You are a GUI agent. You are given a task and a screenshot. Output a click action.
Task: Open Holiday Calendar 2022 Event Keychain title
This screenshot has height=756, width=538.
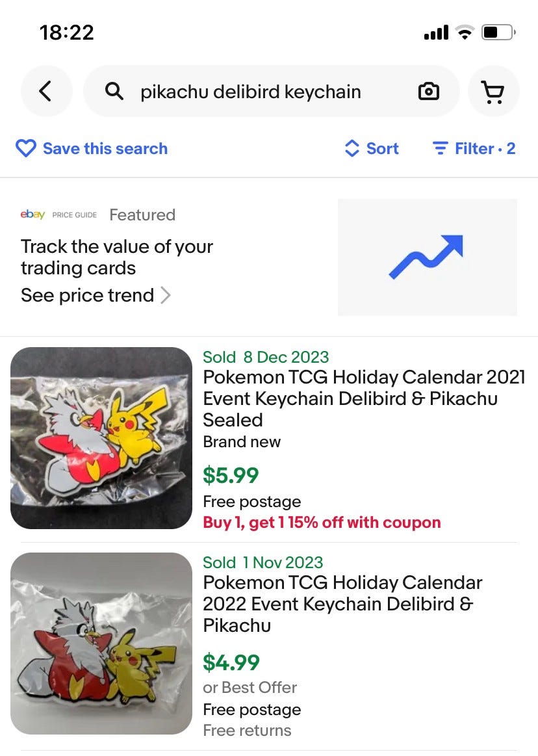(342, 604)
